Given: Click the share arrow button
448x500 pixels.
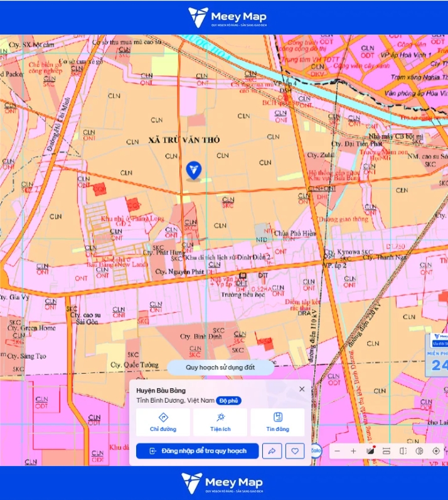Looking at the screenshot, I should 272,451.
